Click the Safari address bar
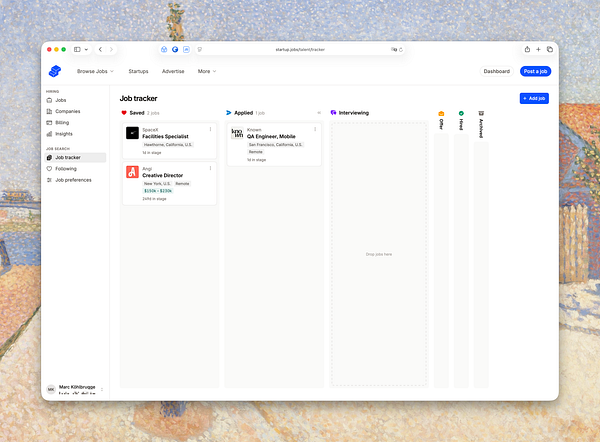 300,49
